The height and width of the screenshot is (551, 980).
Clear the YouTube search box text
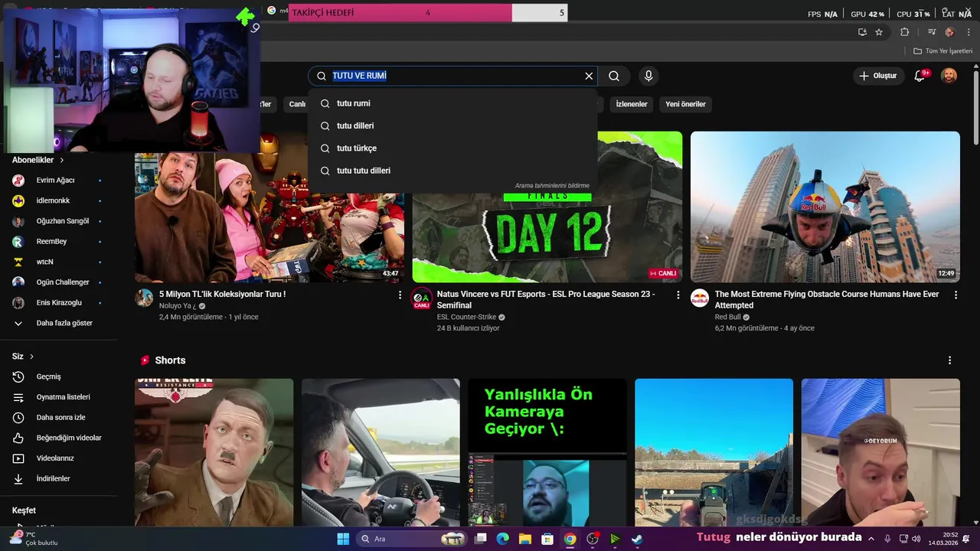click(x=589, y=76)
